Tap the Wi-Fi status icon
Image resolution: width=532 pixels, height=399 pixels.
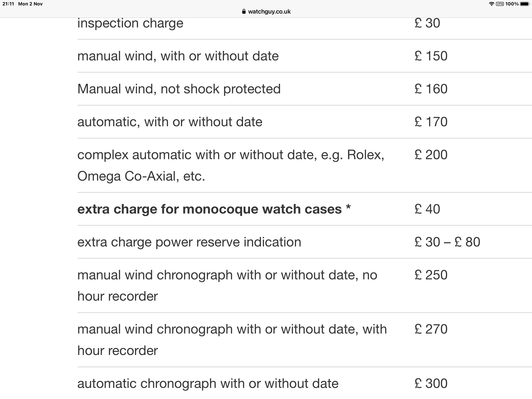(491, 4)
